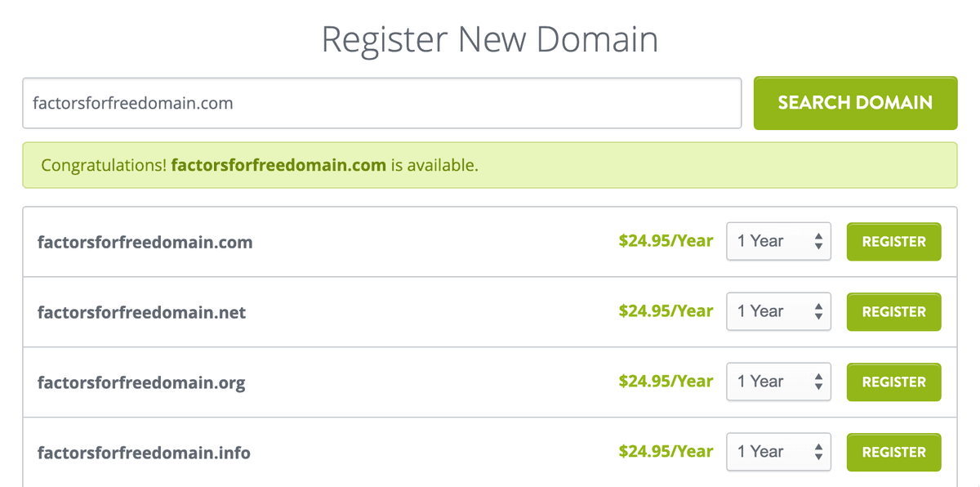Open the year dropdown for .com domain
This screenshot has height=487, width=980.
(778, 242)
